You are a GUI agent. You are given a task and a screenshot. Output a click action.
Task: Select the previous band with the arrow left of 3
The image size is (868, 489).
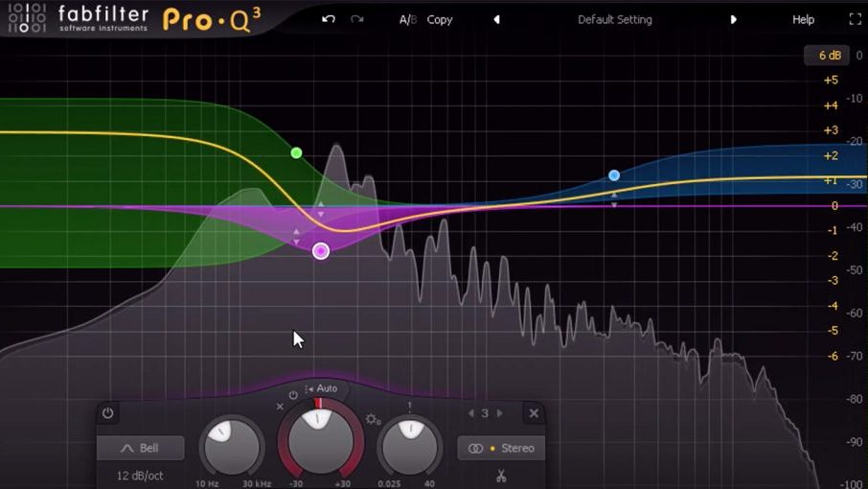tap(471, 413)
